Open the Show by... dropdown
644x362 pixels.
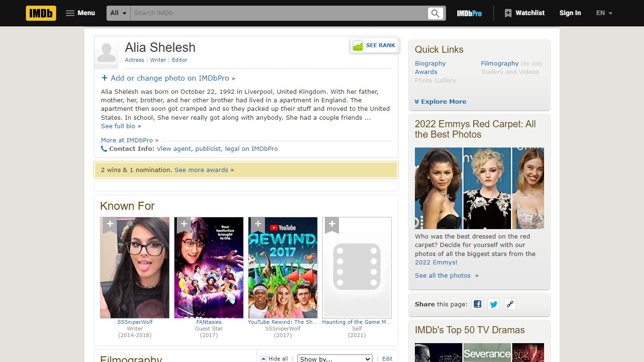point(335,359)
